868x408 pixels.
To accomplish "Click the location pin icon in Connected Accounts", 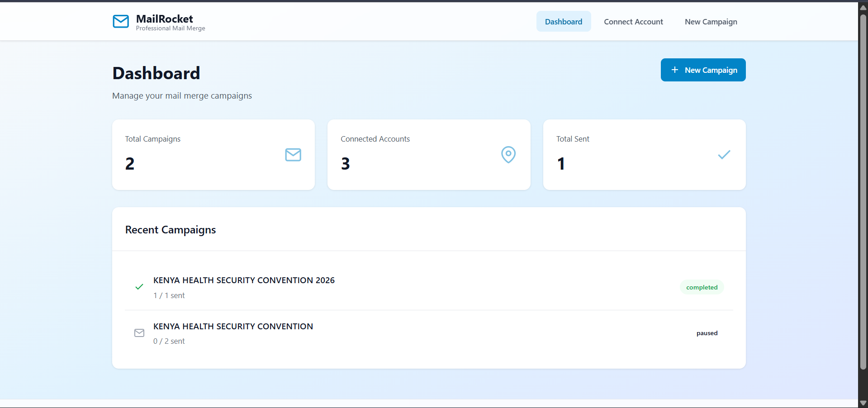I will 508,155.
